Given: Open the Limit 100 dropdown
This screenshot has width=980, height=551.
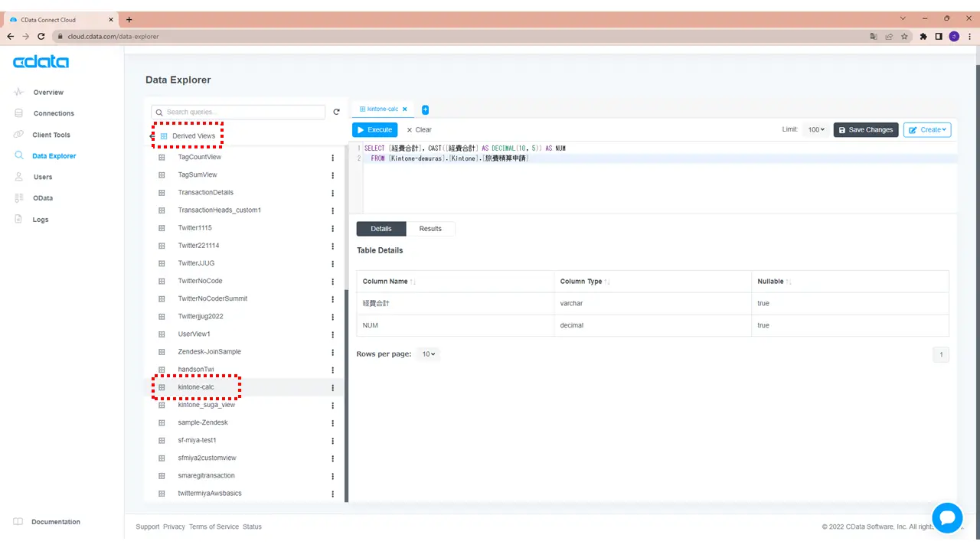Looking at the screenshot, I should (x=817, y=130).
